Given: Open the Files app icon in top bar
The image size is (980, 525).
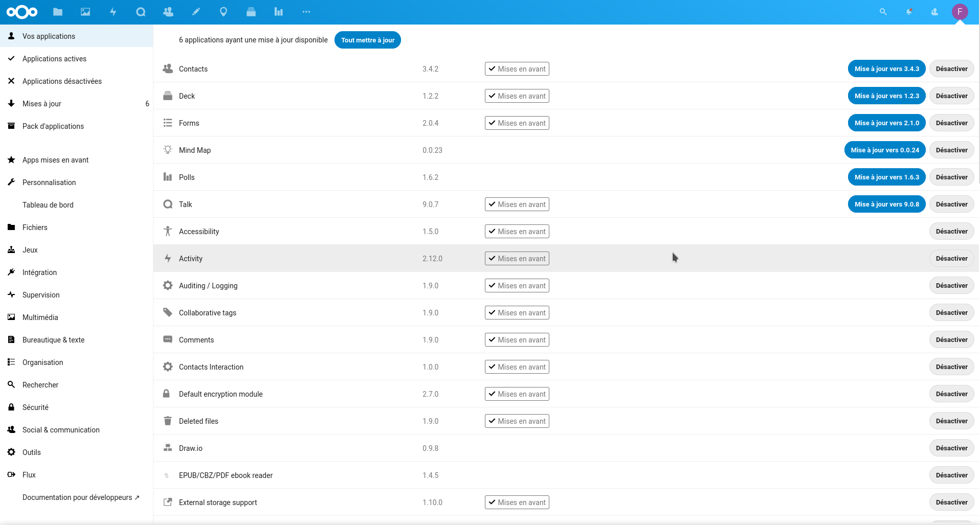Looking at the screenshot, I should (58, 12).
